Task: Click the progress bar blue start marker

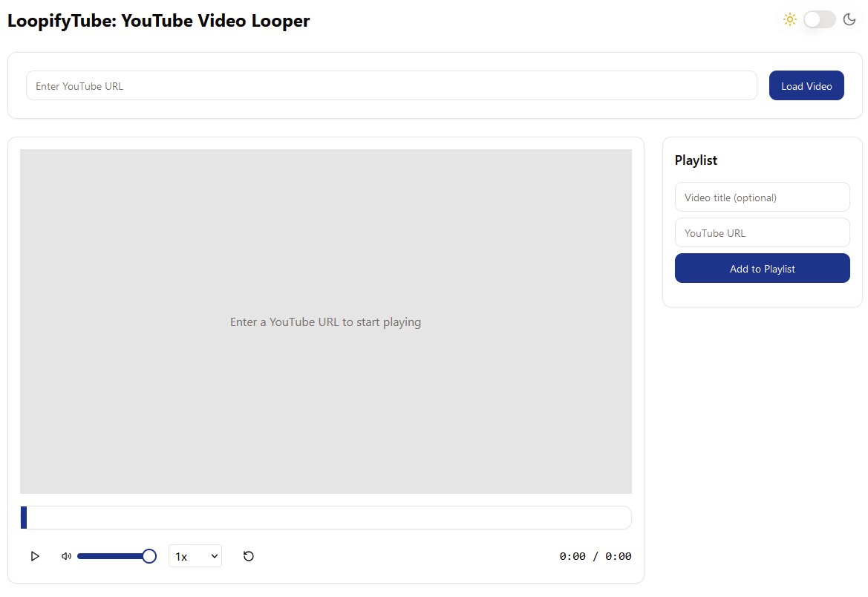Action: (24, 518)
